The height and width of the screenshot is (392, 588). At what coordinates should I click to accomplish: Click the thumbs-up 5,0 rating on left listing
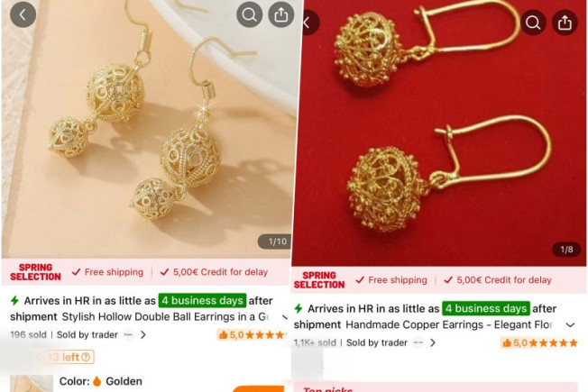pos(252,334)
